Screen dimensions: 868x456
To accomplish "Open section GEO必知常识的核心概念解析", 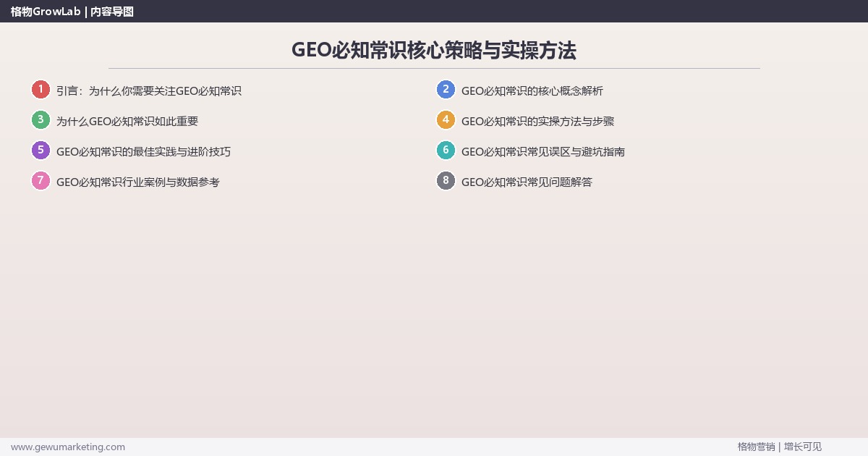I will click(532, 91).
